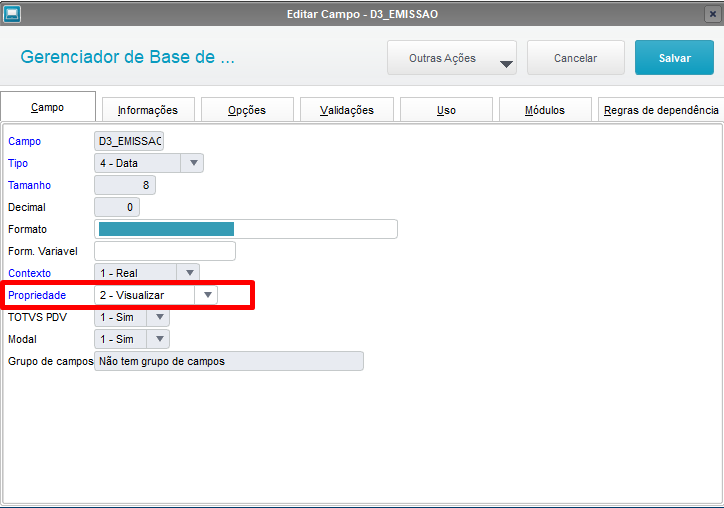Click the '4 - Data' value text

point(119,163)
